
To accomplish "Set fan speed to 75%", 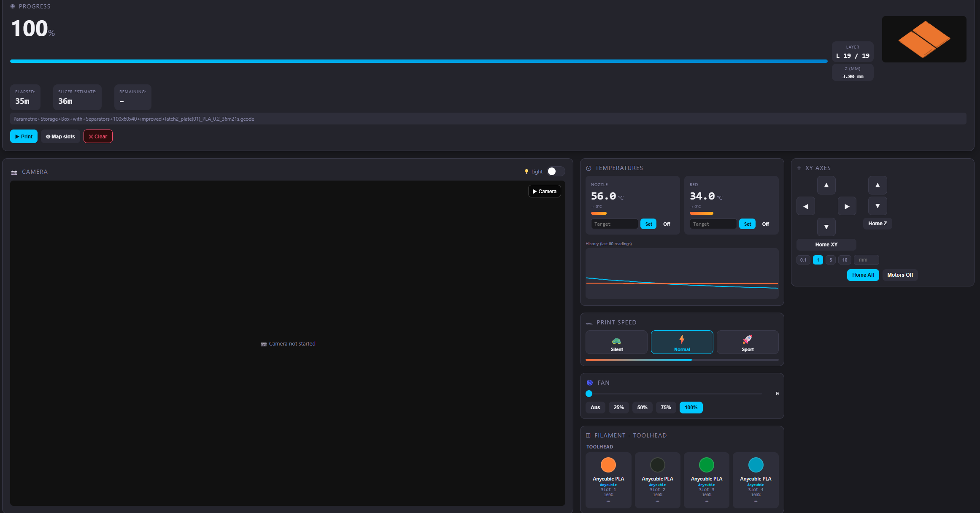I will [666, 408].
